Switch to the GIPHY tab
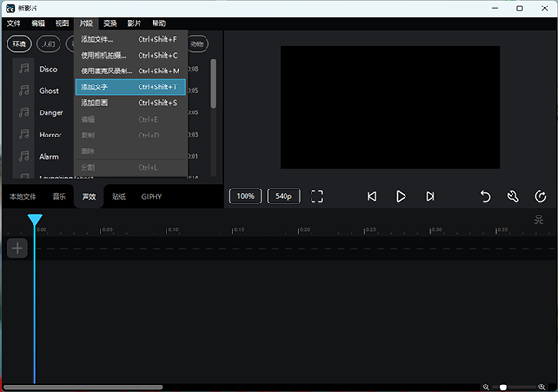The height and width of the screenshot is (392, 558). point(152,197)
